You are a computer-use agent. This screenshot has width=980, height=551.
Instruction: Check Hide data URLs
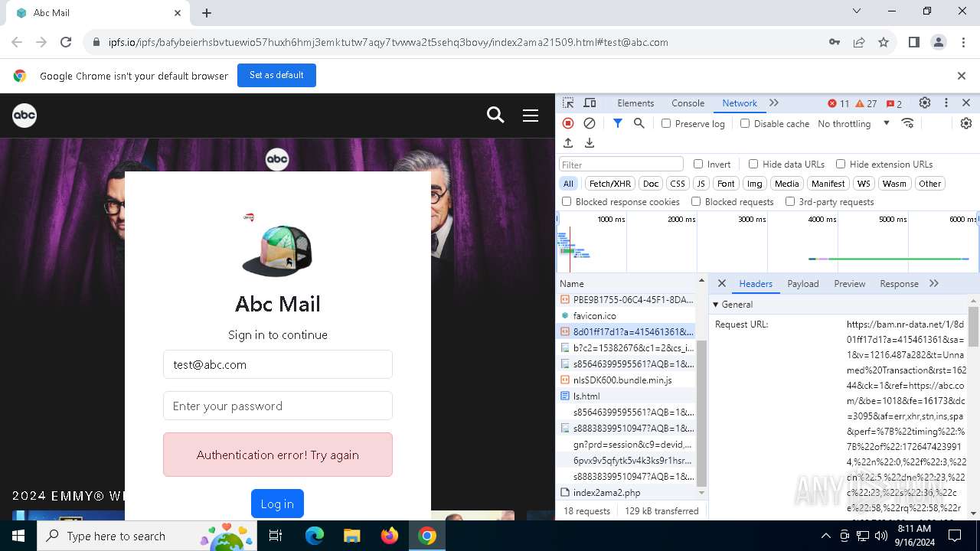coord(753,164)
